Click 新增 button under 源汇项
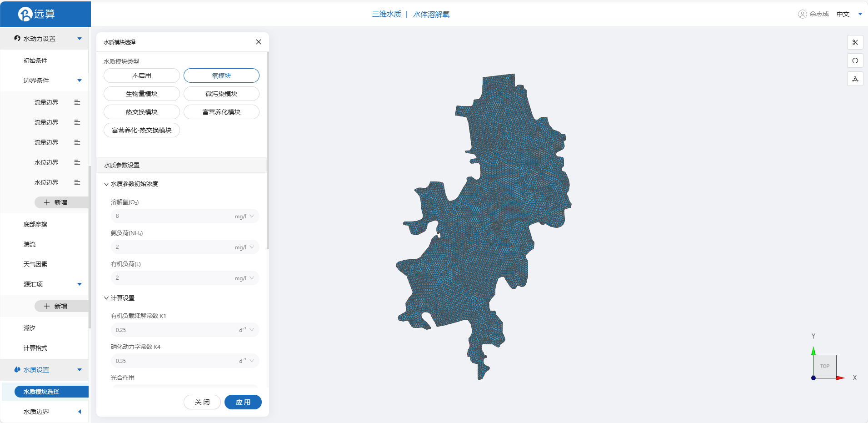This screenshot has height=423, width=868. 61,306
